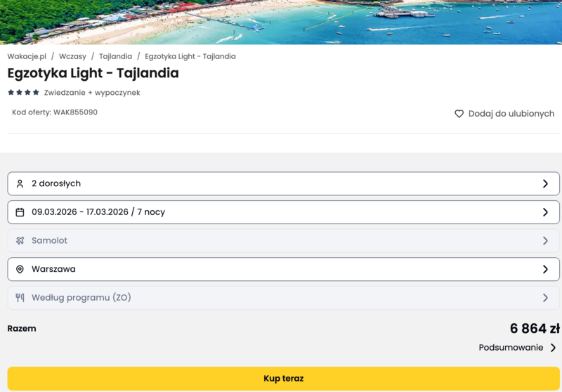Open date selection chevron for 09.03.2026 trip
This screenshot has height=392, width=562.
pos(545,212)
